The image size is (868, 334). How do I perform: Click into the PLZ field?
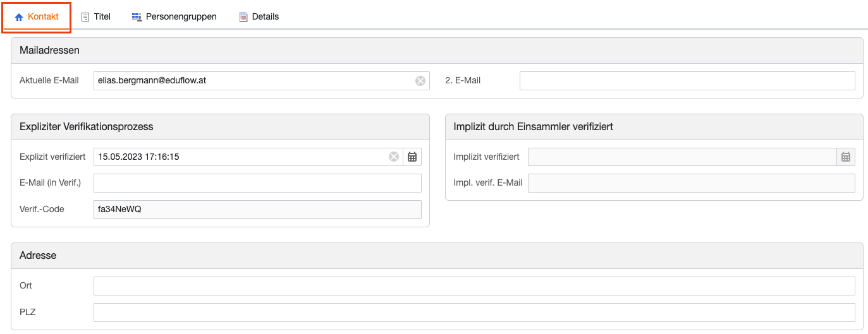(x=474, y=313)
